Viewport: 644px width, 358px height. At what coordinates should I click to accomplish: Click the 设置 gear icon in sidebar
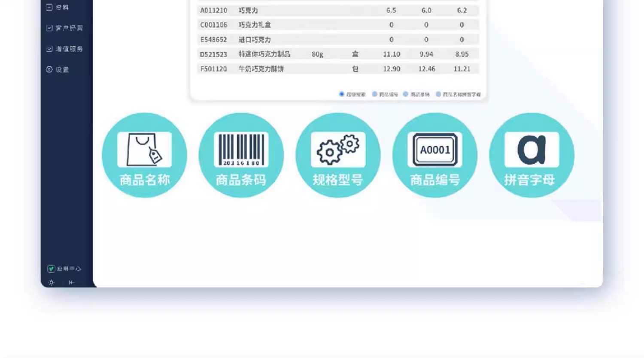(49, 69)
